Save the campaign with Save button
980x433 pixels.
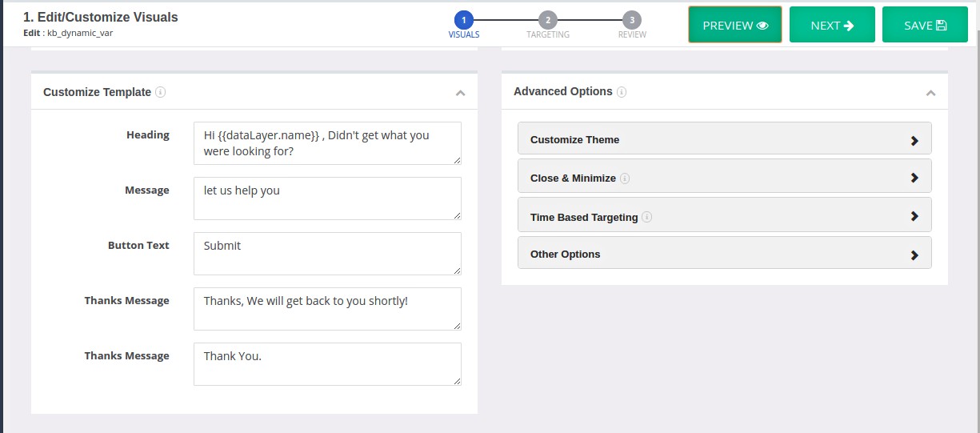point(925,25)
